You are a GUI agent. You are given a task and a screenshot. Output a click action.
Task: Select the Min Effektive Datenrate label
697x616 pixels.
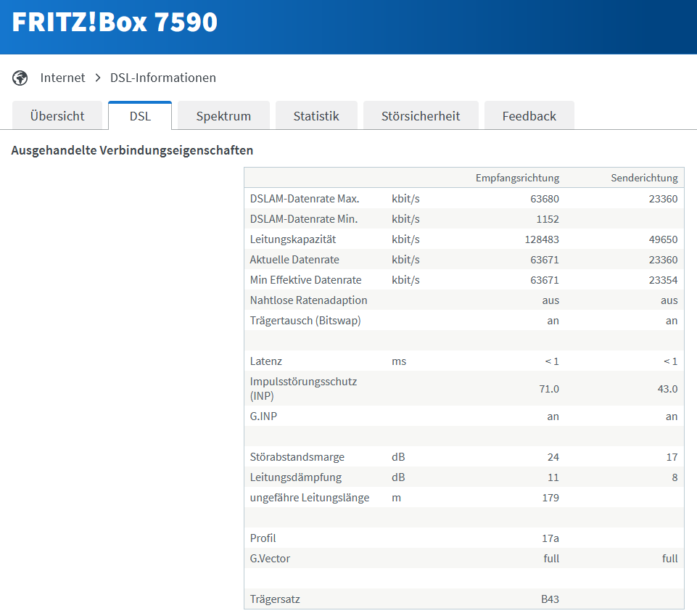coord(305,280)
